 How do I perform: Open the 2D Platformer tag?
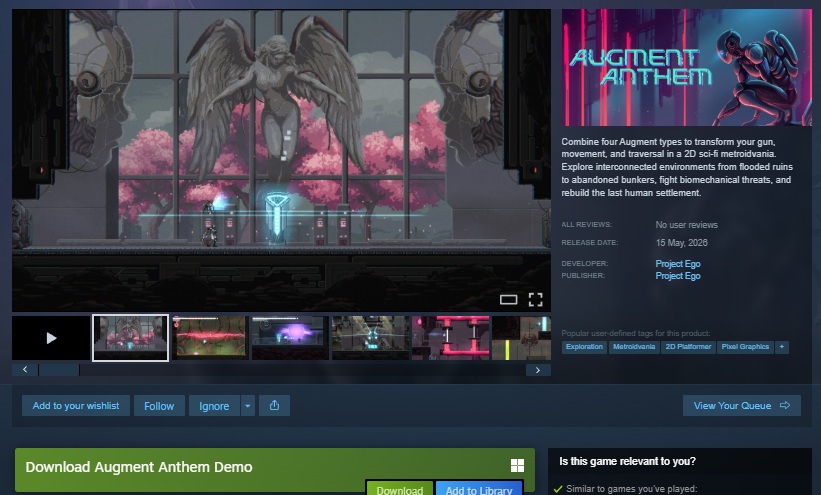[688, 347]
